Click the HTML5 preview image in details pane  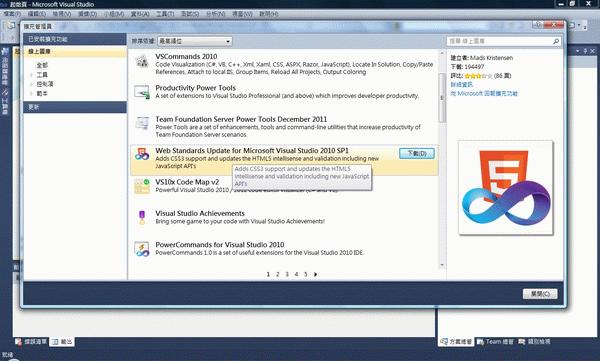pos(506,188)
